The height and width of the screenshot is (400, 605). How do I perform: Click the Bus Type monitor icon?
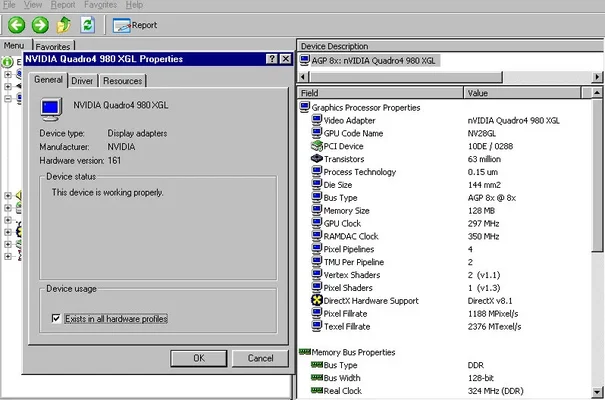[x=317, y=197]
